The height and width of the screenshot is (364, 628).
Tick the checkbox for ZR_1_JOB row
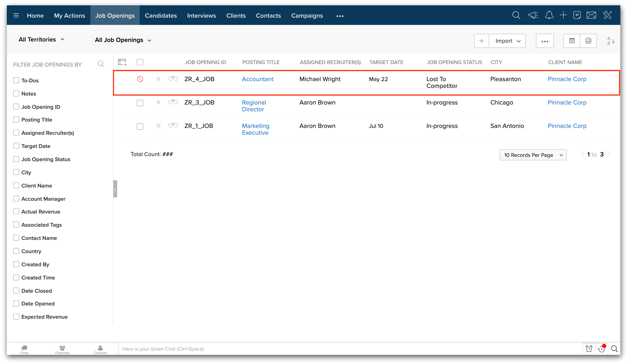point(140,126)
